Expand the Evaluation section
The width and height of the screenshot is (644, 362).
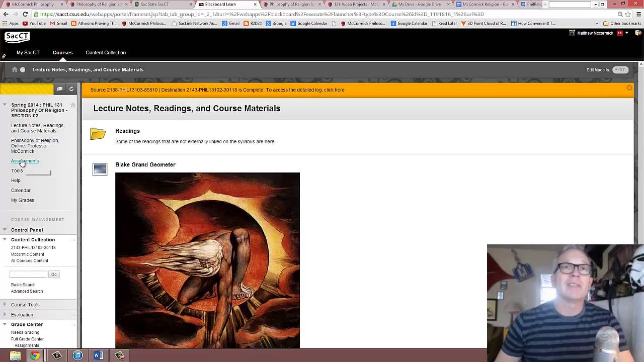(x=5, y=315)
